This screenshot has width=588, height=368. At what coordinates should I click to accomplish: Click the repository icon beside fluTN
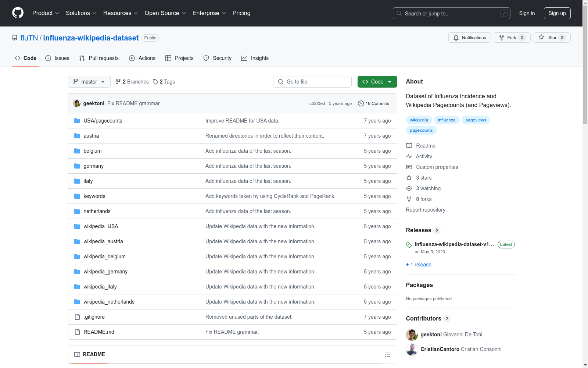point(15,38)
